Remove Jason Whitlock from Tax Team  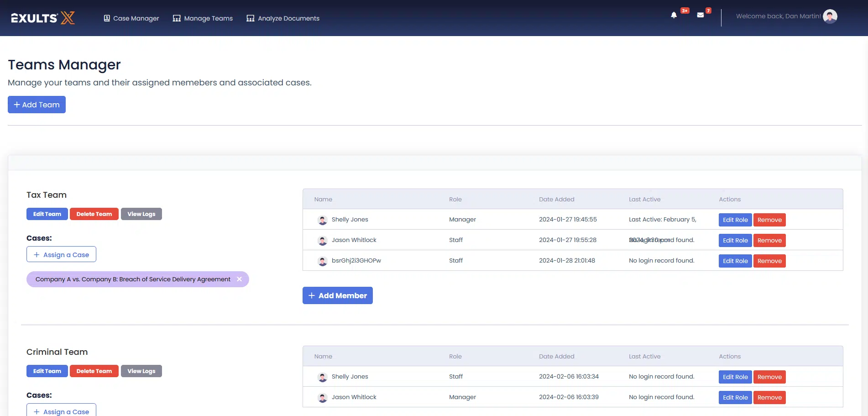(769, 240)
